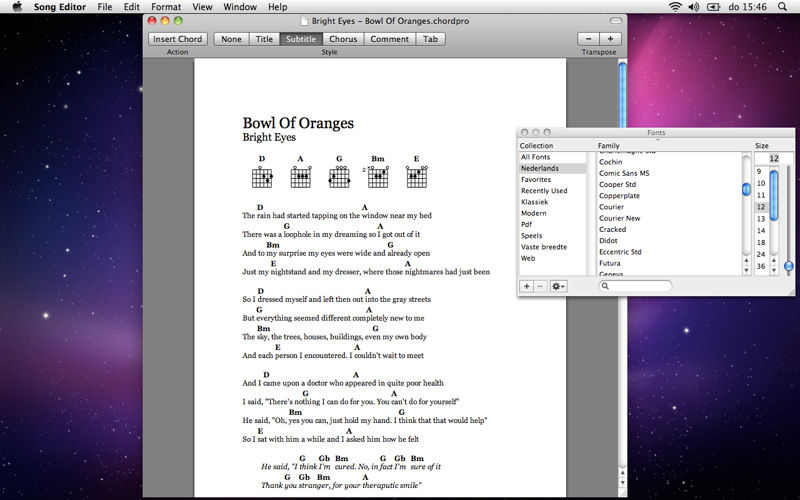Open the Apple menu
This screenshot has height=500, width=800.
coord(17,7)
